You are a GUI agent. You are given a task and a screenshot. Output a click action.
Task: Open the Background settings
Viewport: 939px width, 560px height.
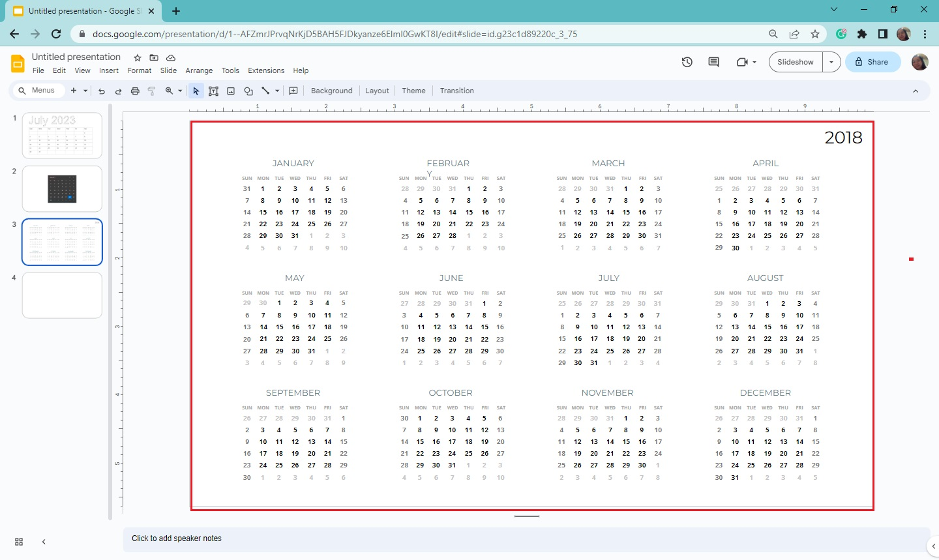331,91
